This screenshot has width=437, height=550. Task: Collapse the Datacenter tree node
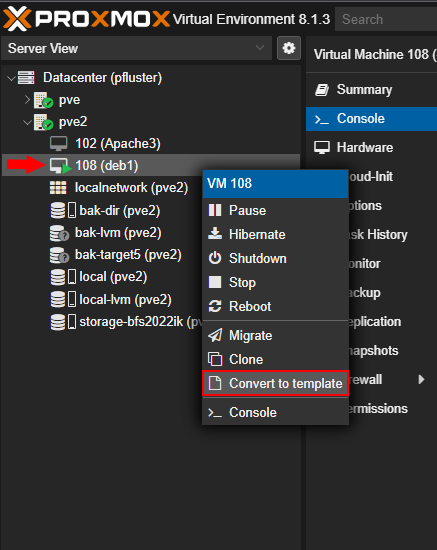point(11,78)
